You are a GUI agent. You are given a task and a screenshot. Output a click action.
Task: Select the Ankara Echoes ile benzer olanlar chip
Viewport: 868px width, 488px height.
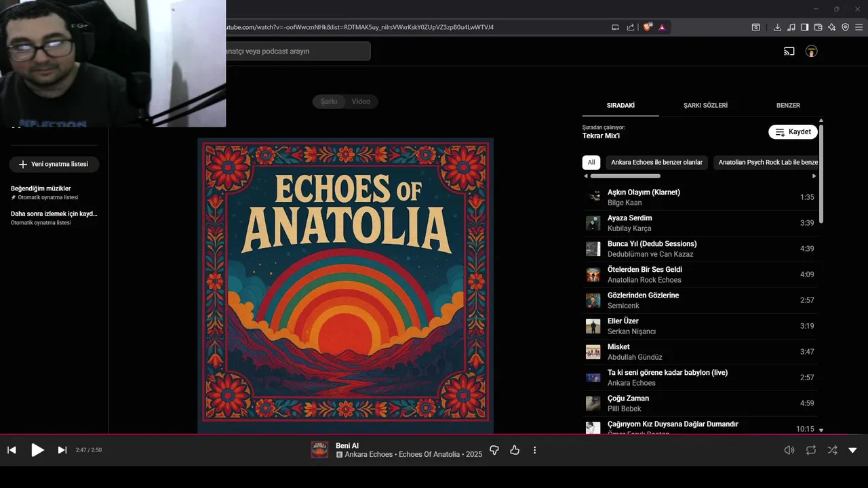pos(656,162)
